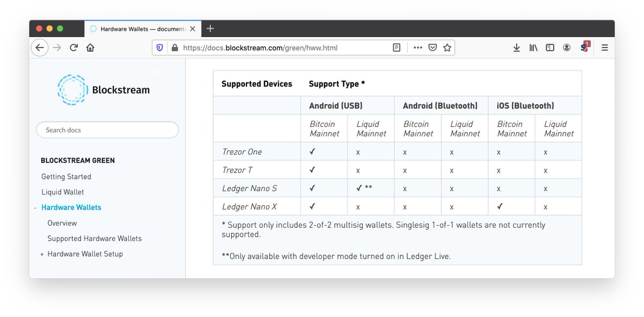Viewport: 644px width, 317px height.
Task: Reload the current page
Action: (x=74, y=48)
